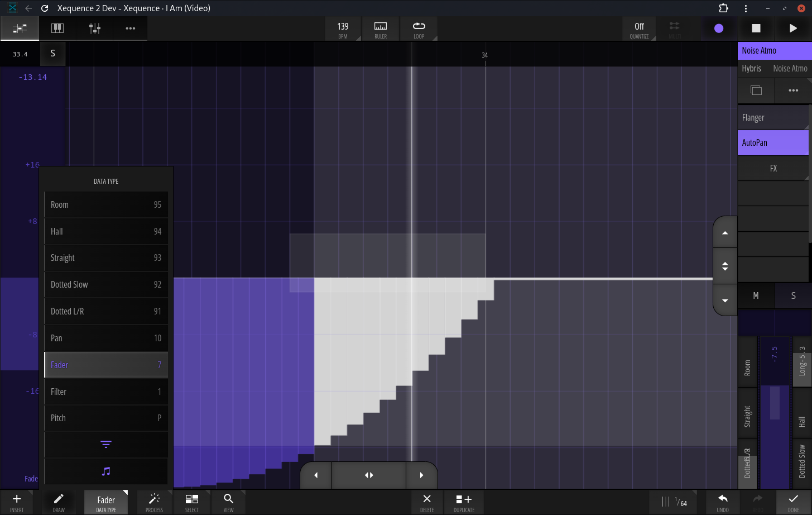Open the arranger view icon

20,28
